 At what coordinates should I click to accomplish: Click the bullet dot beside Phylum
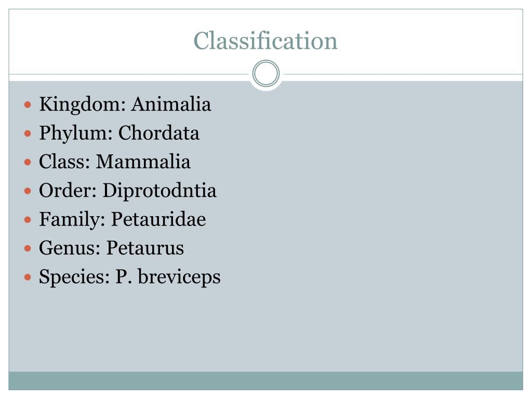tap(28, 134)
